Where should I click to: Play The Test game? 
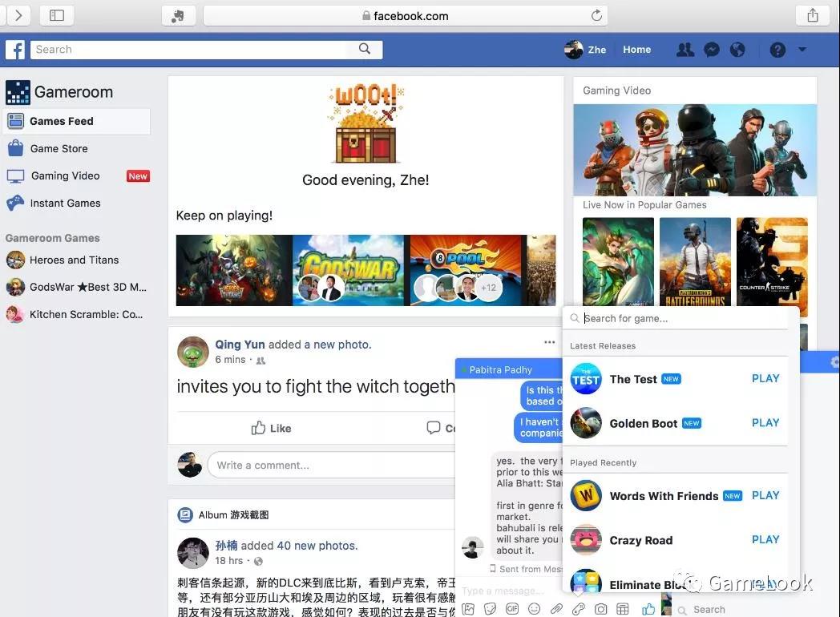click(765, 379)
